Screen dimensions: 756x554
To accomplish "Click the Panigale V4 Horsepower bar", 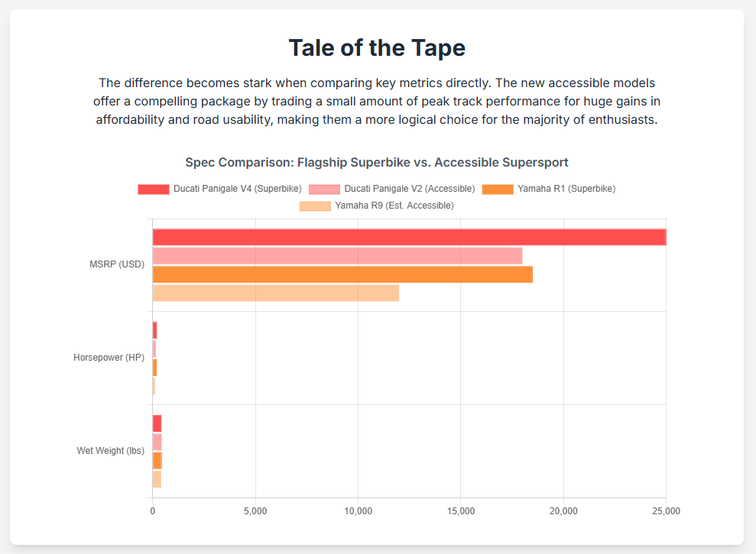I will point(154,330).
